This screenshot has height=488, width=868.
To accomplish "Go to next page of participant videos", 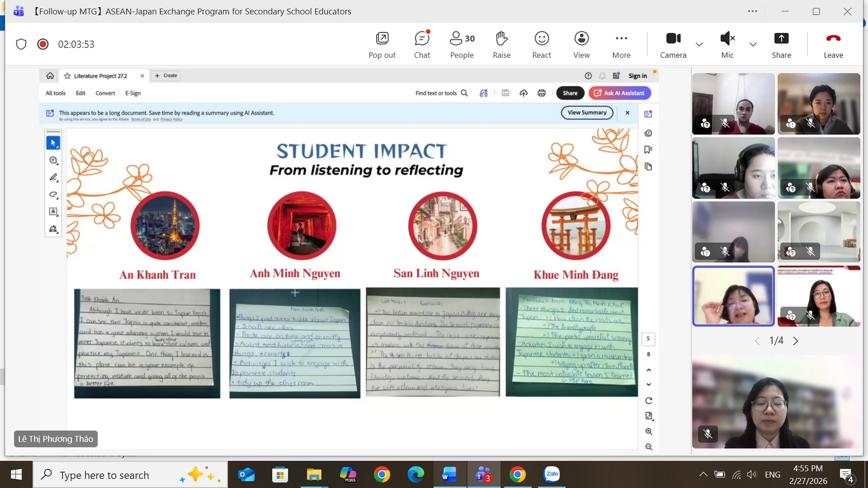I will point(796,341).
